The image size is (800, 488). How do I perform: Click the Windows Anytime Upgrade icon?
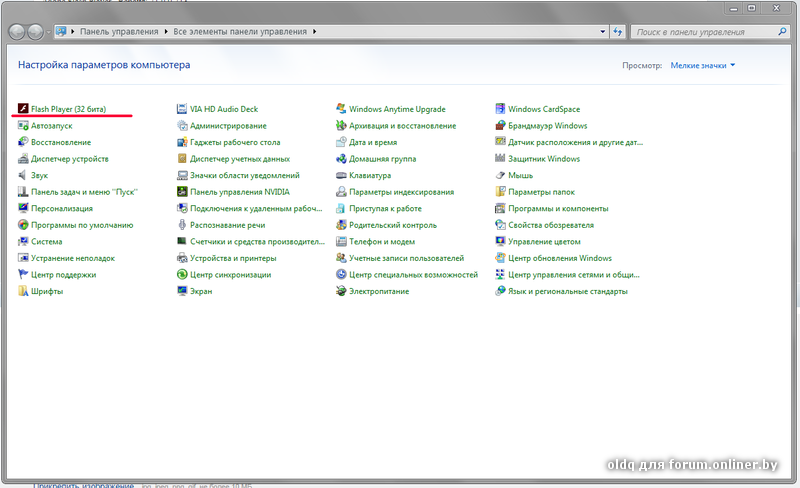[341, 109]
